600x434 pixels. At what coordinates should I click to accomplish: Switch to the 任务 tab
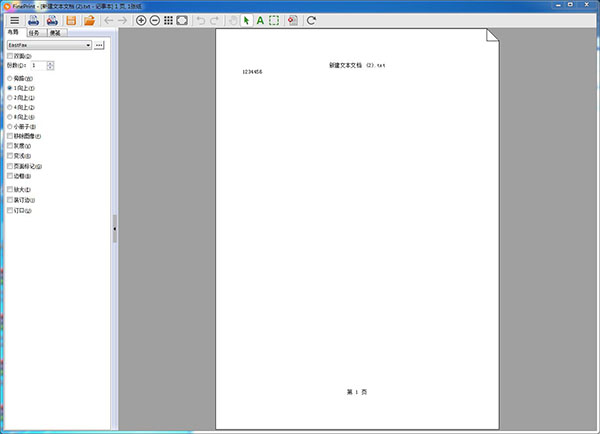pos(34,33)
